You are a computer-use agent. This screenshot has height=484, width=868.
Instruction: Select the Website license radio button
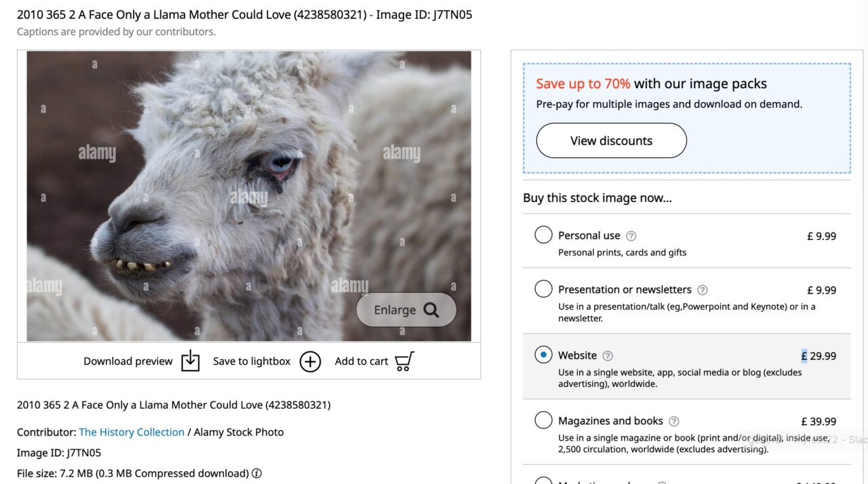(x=543, y=355)
